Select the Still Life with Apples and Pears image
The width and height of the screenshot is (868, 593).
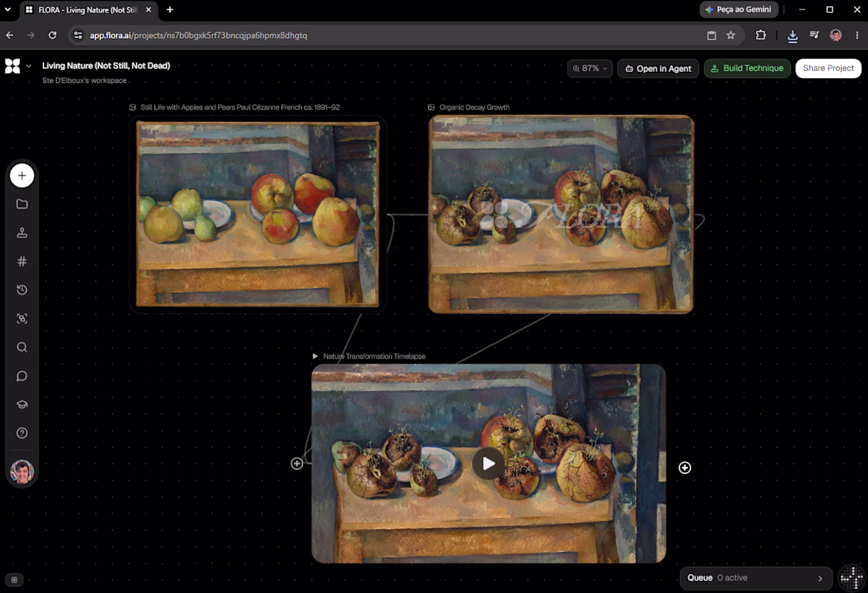point(257,214)
